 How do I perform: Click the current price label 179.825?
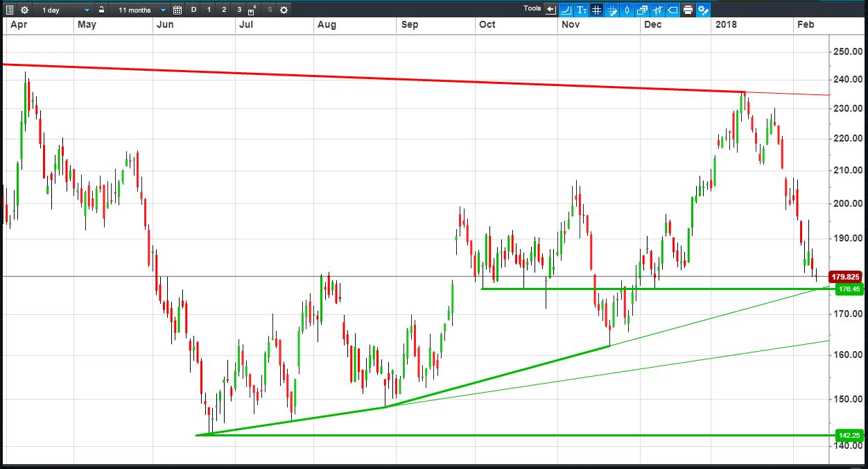click(x=846, y=276)
